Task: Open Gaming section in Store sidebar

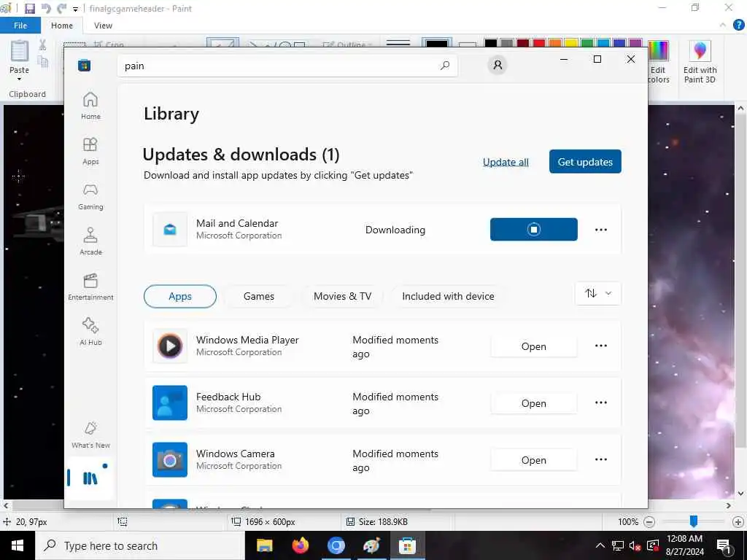Action: tap(90, 196)
